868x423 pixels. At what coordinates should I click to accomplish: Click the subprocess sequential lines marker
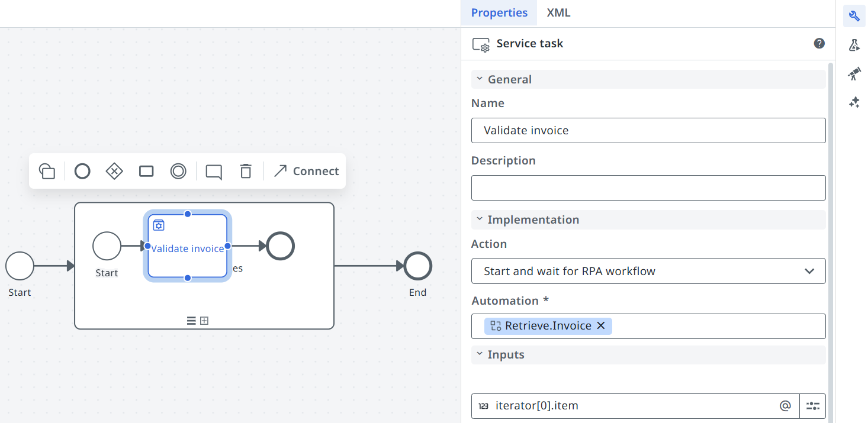click(x=191, y=321)
